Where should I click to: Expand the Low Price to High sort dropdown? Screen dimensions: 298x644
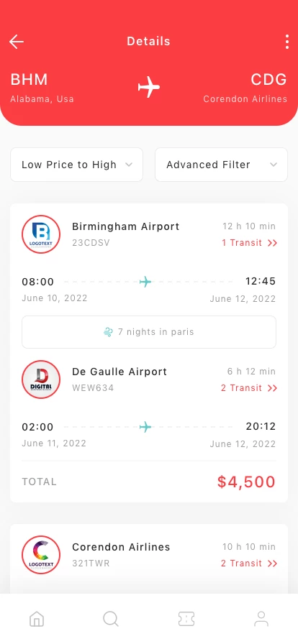76,165
